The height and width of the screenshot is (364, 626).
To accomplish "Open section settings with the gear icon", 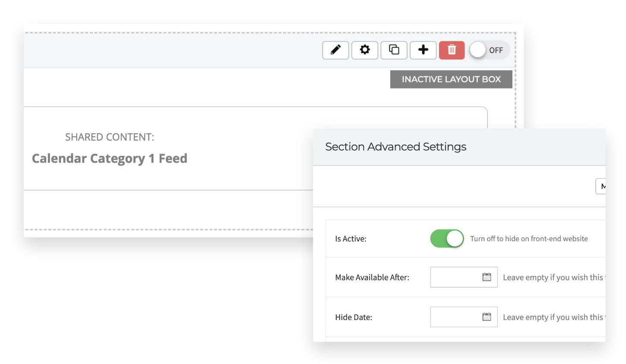I will pos(365,50).
